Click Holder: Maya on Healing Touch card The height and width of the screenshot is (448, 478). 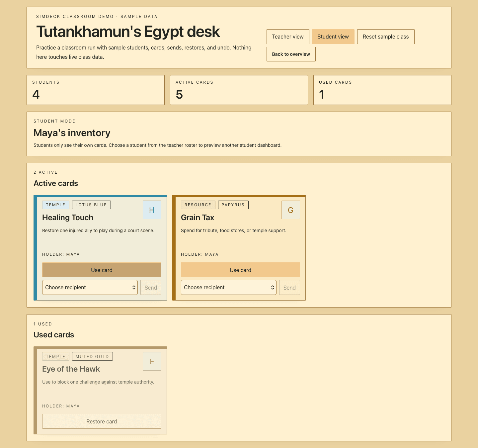click(x=61, y=254)
